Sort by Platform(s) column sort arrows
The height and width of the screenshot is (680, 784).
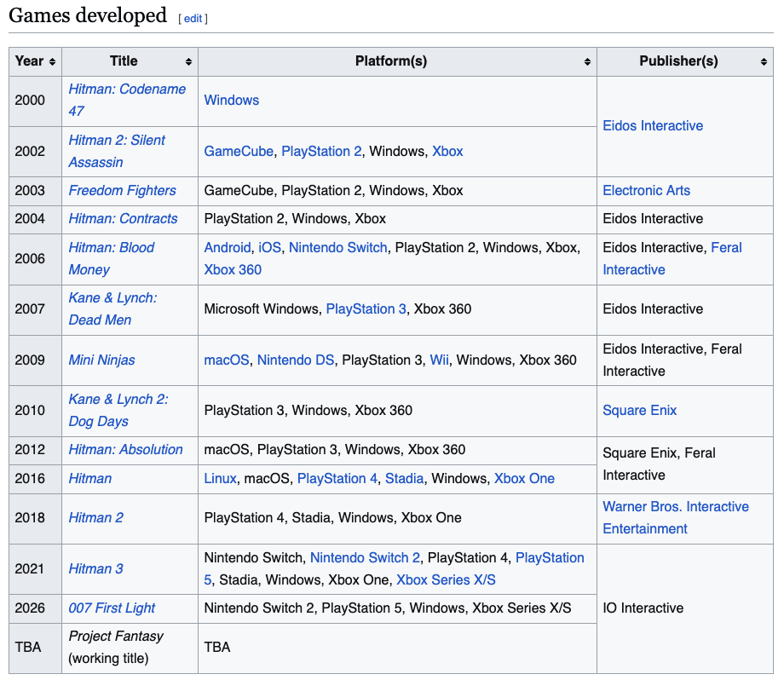587,61
